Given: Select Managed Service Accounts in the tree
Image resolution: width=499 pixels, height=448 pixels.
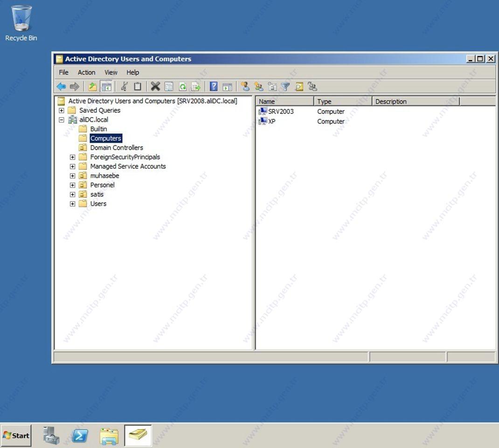Looking at the screenshot, I should (128, 166).
